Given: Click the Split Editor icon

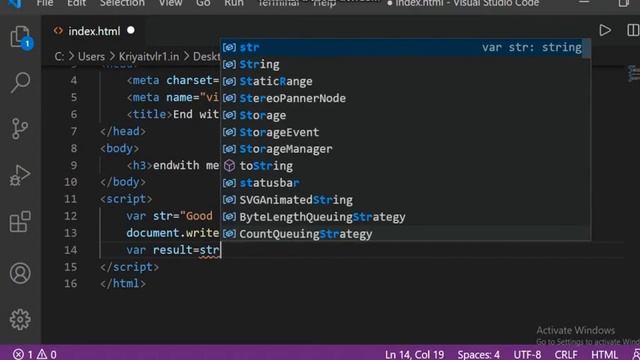Looking at the screenshot, I should tap(633, 31).
